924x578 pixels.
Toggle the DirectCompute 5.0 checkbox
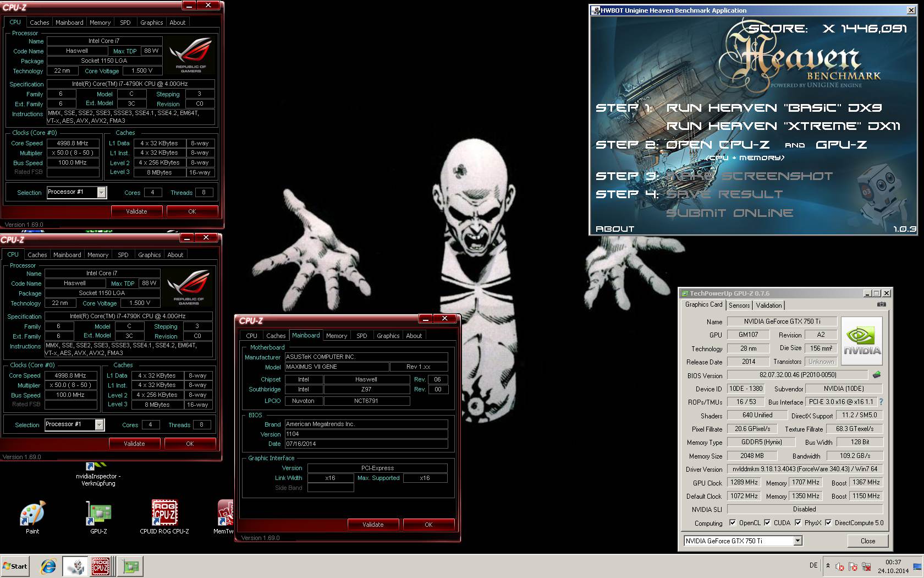pyautogui.click(x=828, y=522)
